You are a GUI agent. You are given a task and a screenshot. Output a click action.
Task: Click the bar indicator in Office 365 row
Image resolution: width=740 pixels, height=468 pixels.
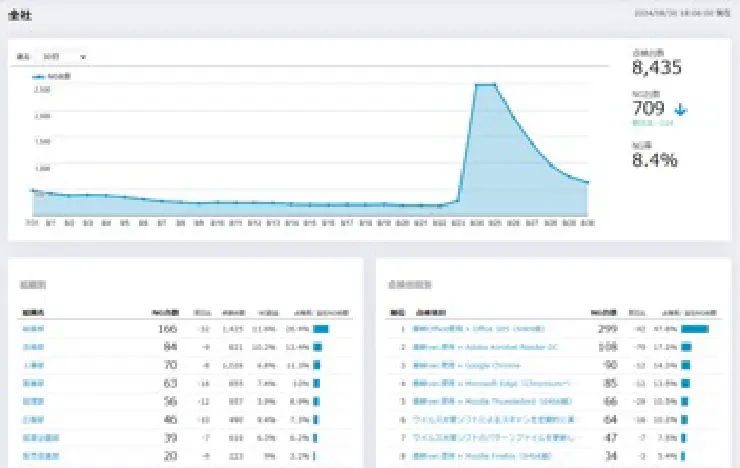pyautogui.click(x=695, y=328)
